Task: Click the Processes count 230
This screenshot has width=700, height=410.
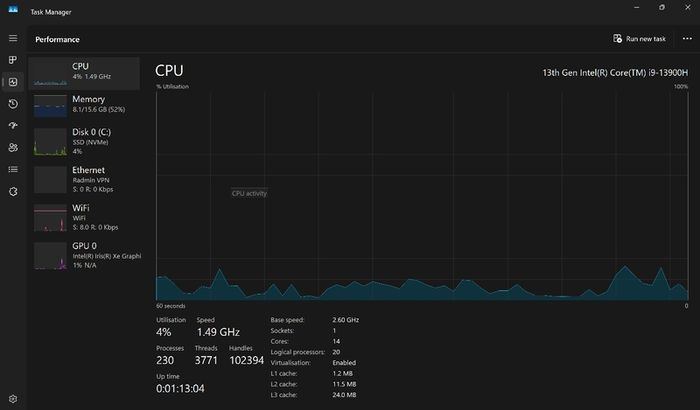Action: (x=165, y=360)
